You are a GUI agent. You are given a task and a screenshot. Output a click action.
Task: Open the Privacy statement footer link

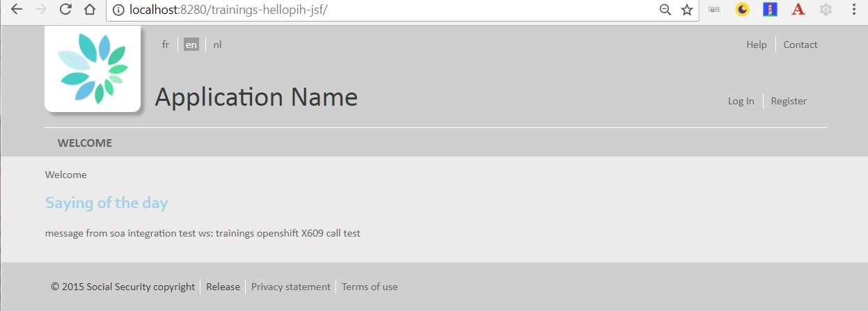tap(291, 287)
